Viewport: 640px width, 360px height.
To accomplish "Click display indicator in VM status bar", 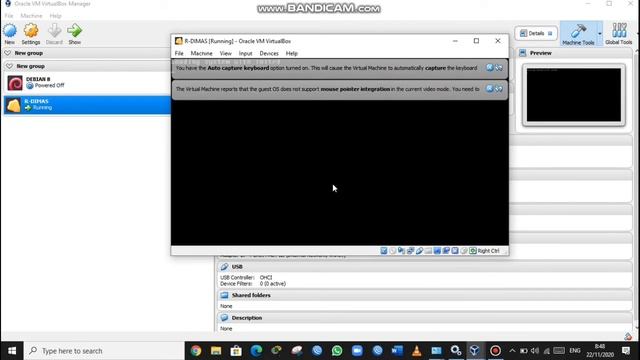I will click(437, 251).
